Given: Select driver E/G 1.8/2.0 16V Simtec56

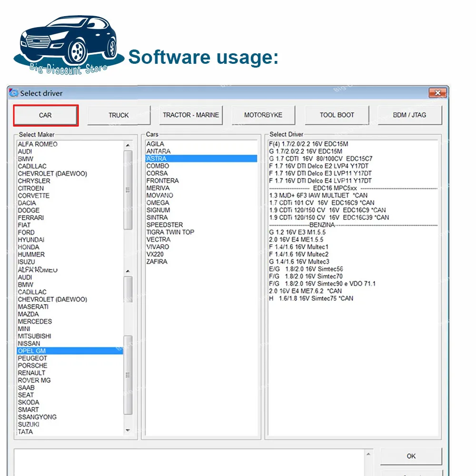Looking at the screenshot, I should 306,269.
